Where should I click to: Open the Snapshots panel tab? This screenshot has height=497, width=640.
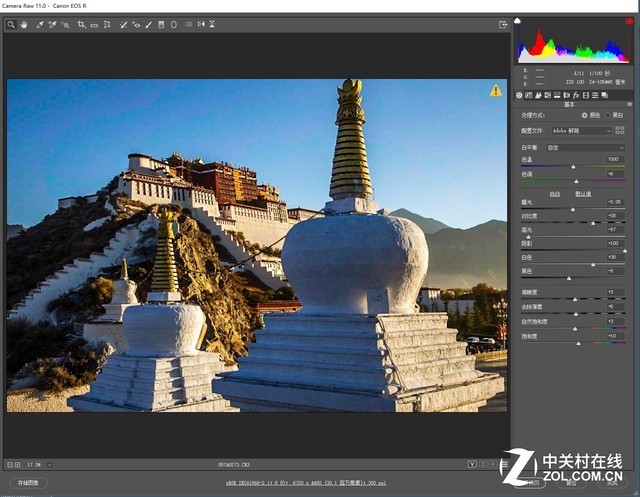(604, 95)
